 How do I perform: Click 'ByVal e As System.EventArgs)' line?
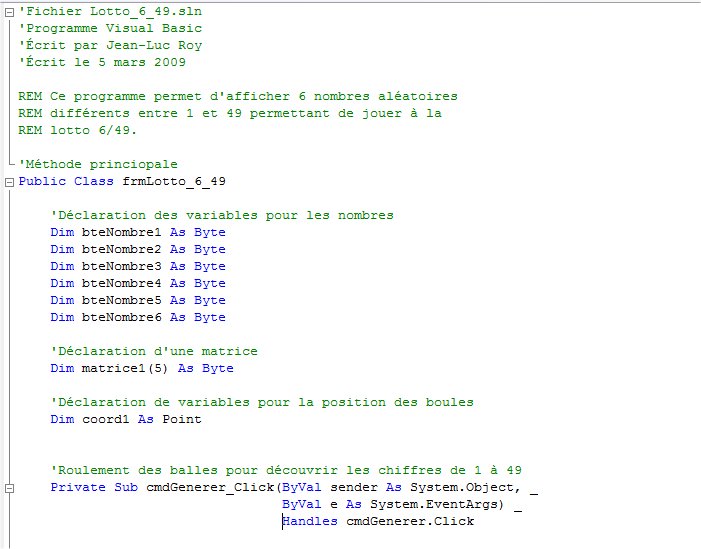click(x=401, y=504)
